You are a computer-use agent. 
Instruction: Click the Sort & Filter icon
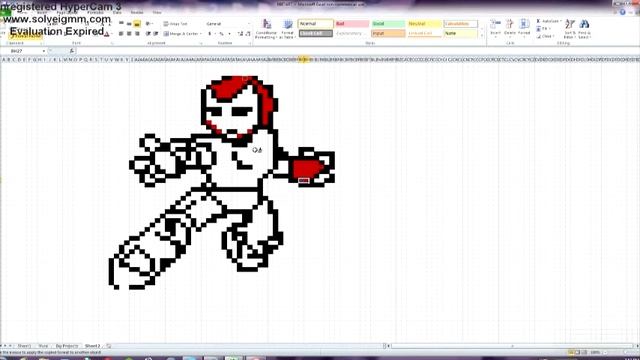coord(570,24)
